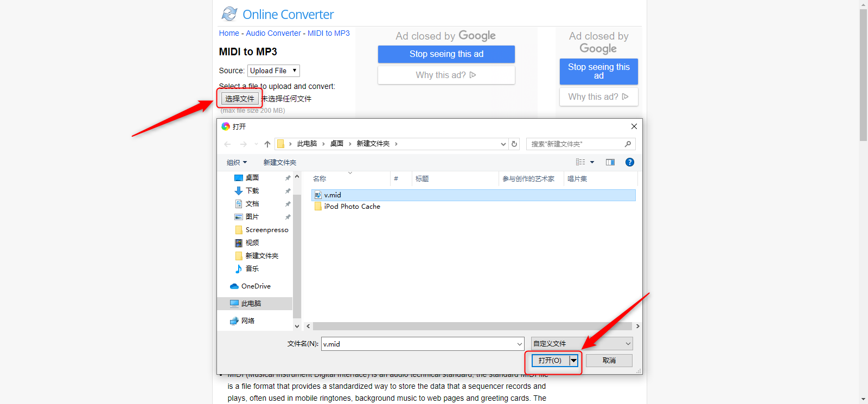This screenshot has width=868, height=404.
Task: Toggle the preview pane icon
Action: pos(610,162)
